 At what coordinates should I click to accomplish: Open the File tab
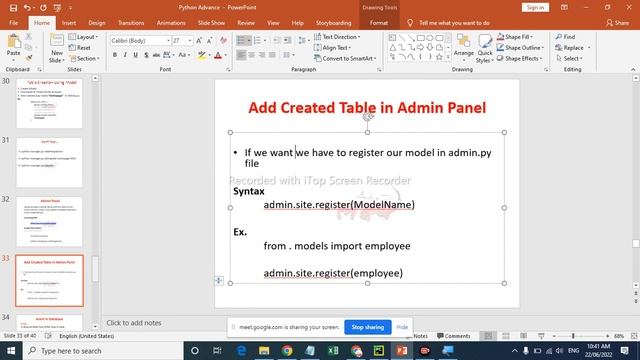(13, 23)
